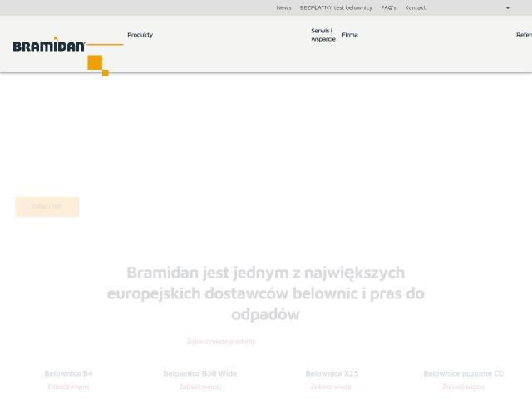
Task: Open the Referencje menu item
Action: [x=525, y=35]
